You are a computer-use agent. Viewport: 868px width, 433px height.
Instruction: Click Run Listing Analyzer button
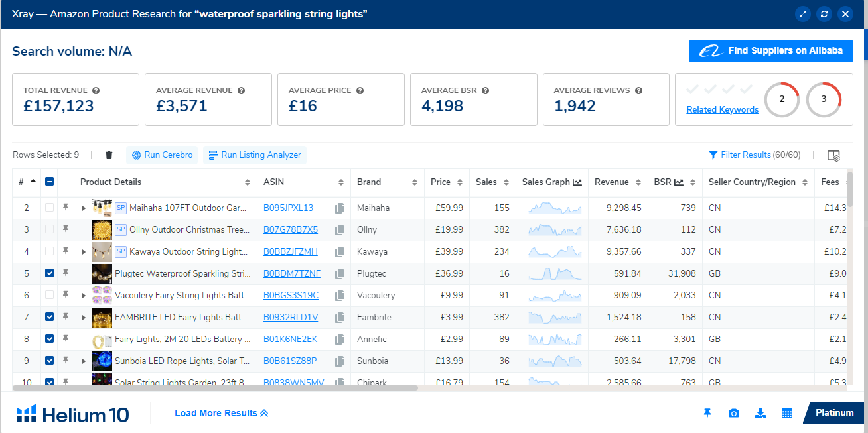point(255,155)
